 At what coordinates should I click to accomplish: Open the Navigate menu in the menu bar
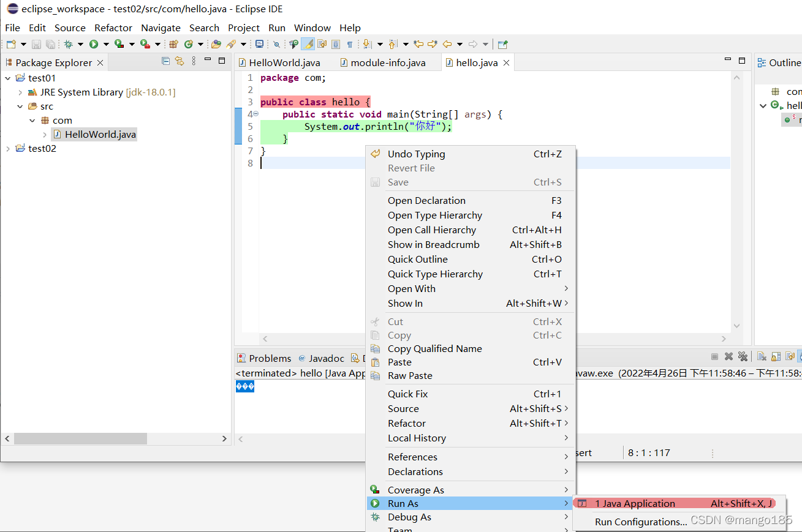pos(161,28)
